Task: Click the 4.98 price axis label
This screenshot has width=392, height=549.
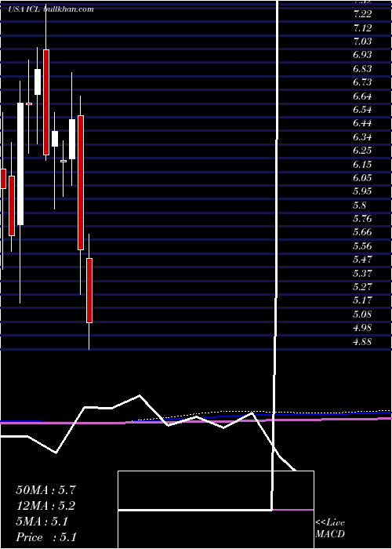Action: click(362, 328)
